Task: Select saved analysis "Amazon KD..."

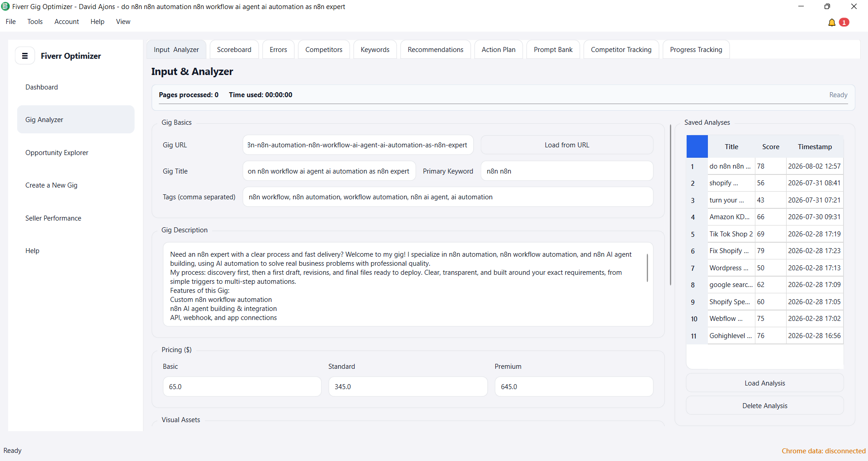Action: click(731, 217)
